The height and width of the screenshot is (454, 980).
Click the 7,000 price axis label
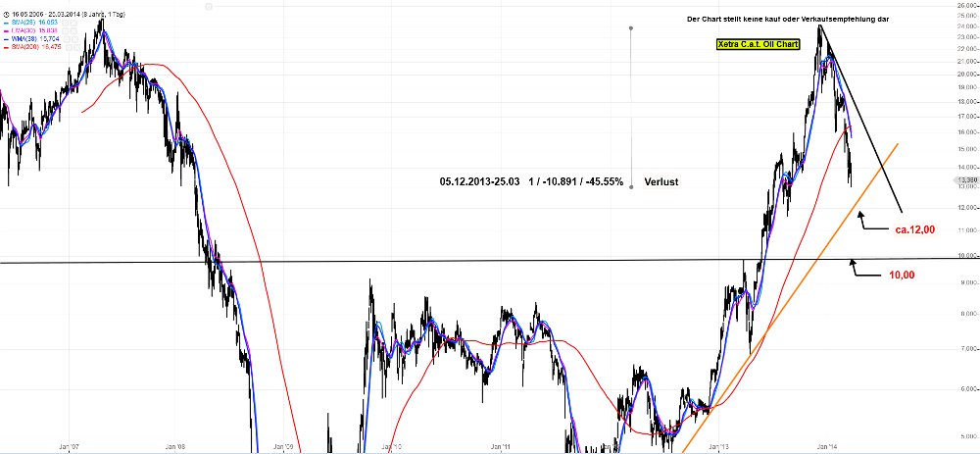click(x=968, y=348)
